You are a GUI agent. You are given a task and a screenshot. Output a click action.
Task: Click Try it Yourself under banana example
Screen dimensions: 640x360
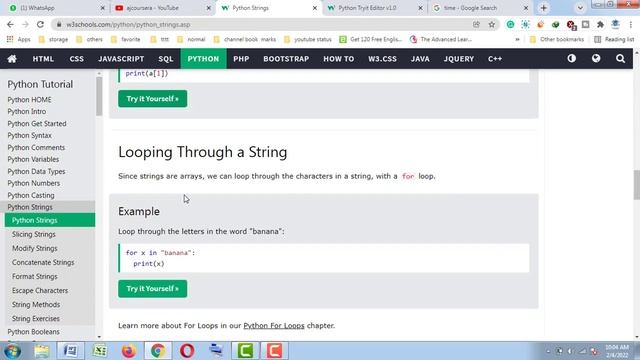[x=153, y=289]
